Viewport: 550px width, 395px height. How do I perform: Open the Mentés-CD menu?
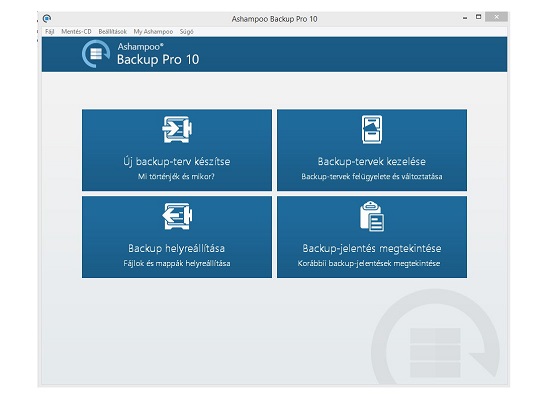coord(76,32)
